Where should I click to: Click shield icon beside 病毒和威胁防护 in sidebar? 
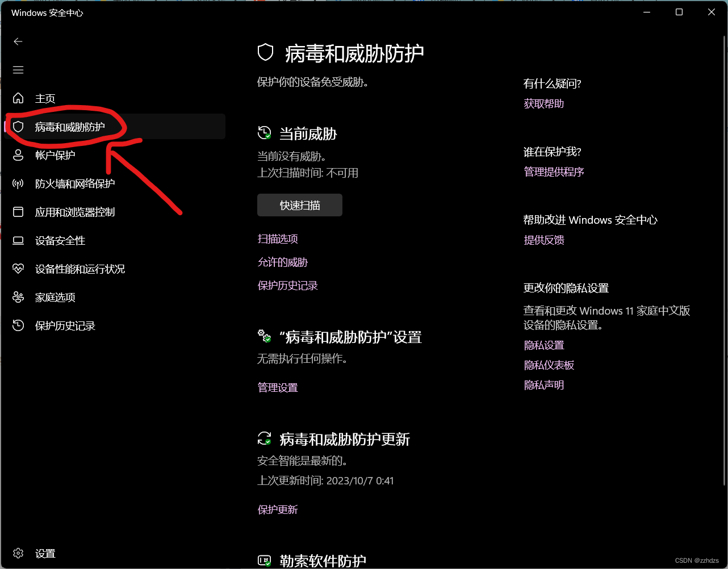click(x=18, y=127)
